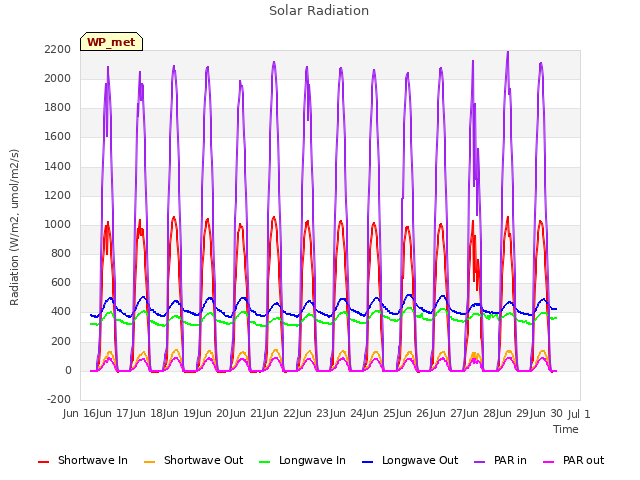The width and height of the screenshot is (640, 480).
Task: Click the -200 y-axis tick label
Action: (59, 399)
